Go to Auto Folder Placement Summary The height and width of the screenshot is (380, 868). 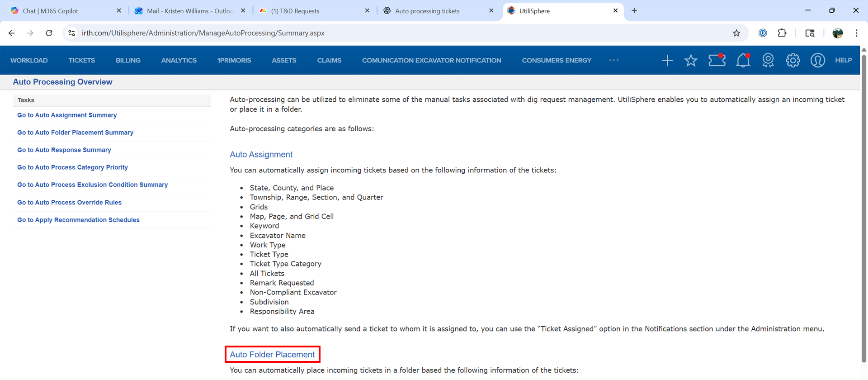coord(75,133)
